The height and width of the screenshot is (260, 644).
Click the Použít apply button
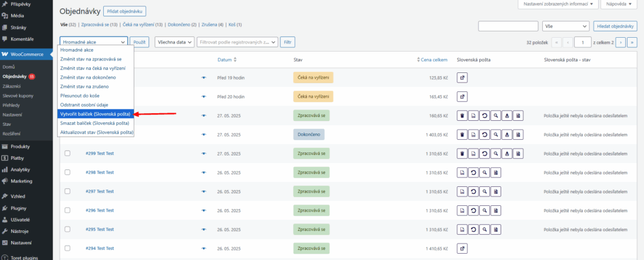pos(140,42)
